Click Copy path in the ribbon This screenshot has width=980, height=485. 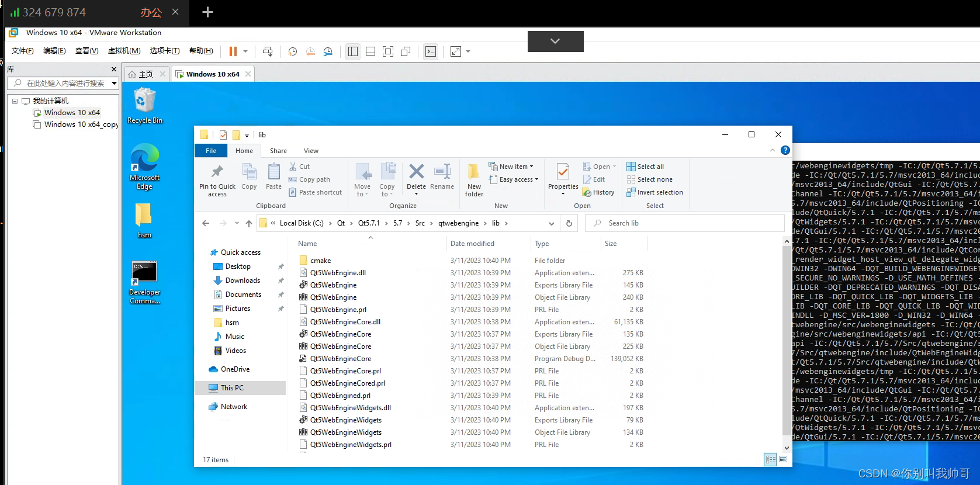(309, 179)
